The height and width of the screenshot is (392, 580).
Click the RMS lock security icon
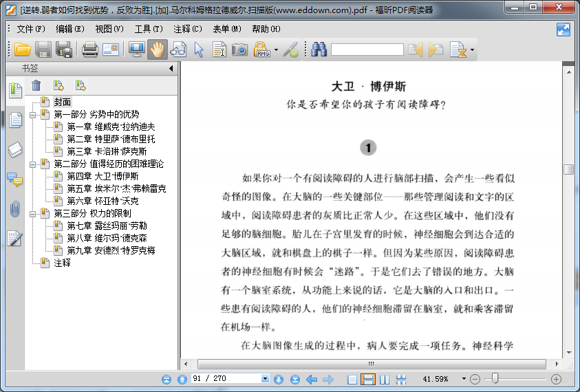pyautogui.click(x=262, y=50)
